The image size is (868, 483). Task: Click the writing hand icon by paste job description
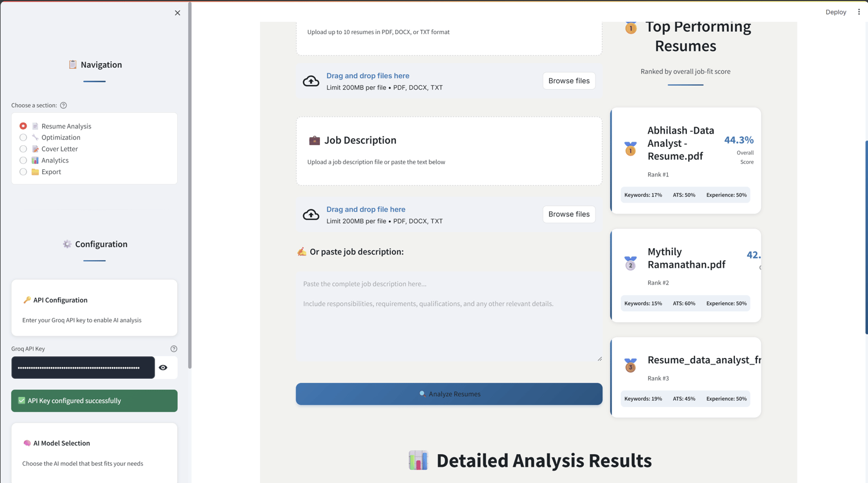301,252
